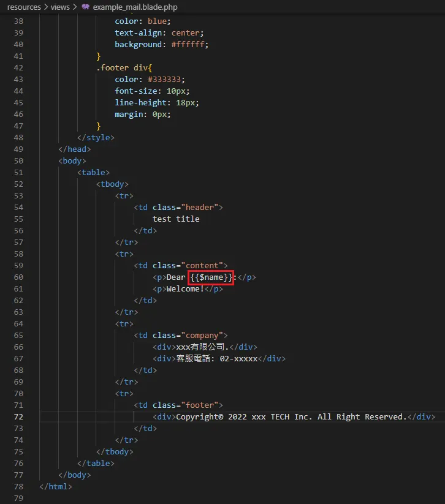Image resolution: width=445 pixels, height=504 pixels.
Task: Click the closing </html> tag
Action: pyautogui.click(x=56, y=487)
